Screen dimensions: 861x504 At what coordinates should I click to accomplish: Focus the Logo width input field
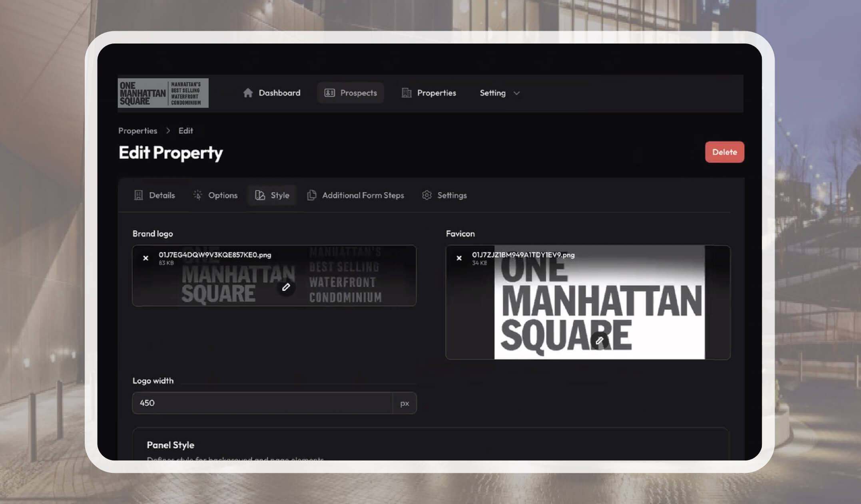[262, 403]
